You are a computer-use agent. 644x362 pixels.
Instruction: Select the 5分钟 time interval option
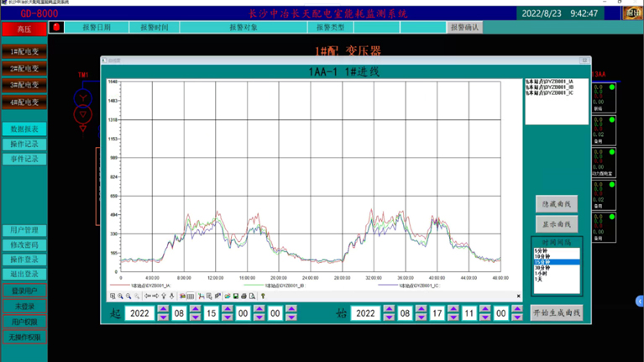(542, 250)
